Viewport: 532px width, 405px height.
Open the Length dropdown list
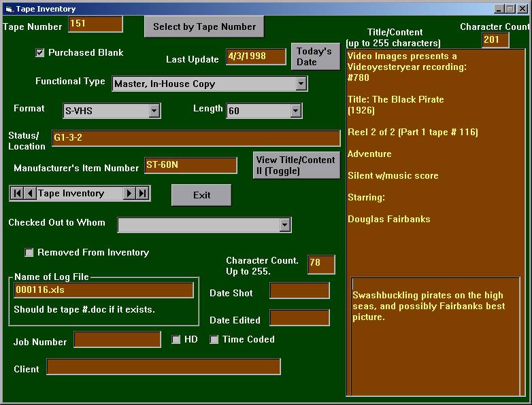click(296, 110)
